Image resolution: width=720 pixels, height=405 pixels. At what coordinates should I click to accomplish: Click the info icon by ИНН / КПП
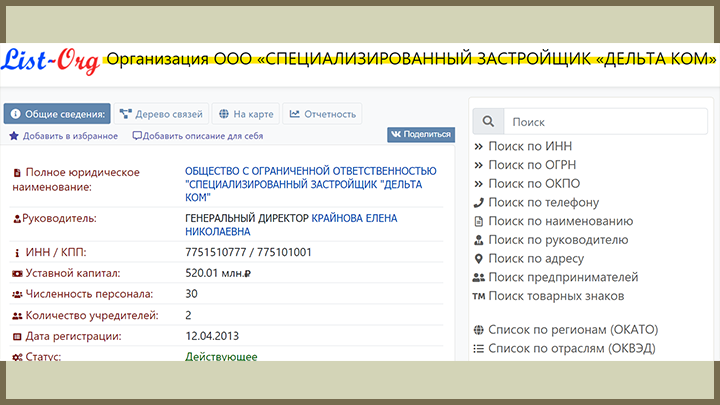[17, 253]
